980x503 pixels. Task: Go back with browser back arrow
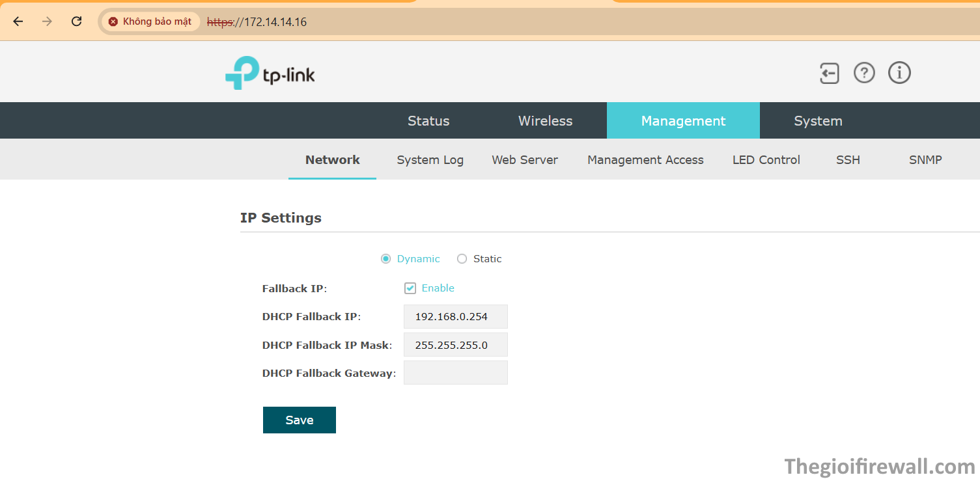click(x=18, y=21)
